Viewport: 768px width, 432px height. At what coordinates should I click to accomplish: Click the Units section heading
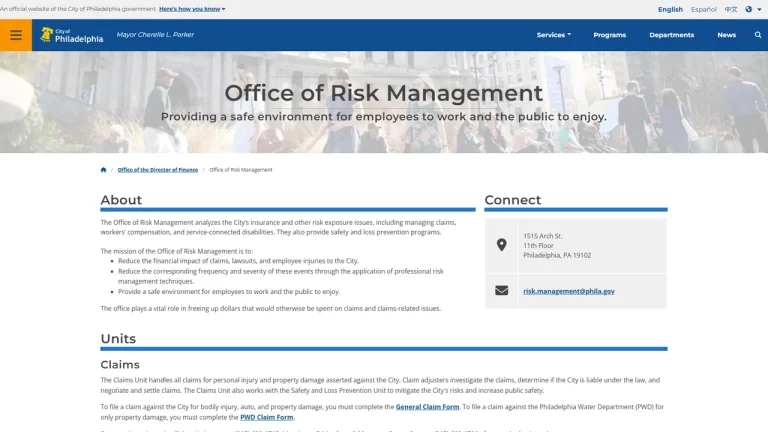tap(118, 338)
